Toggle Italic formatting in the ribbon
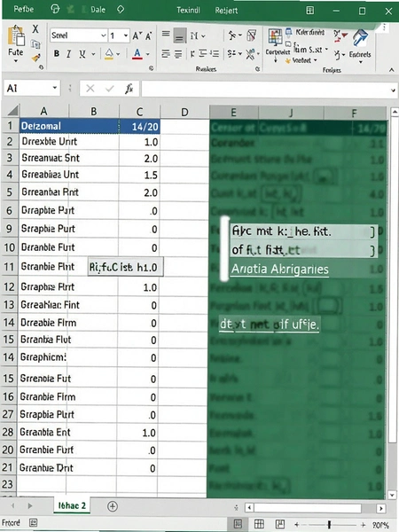 click(x=69, y=53)
